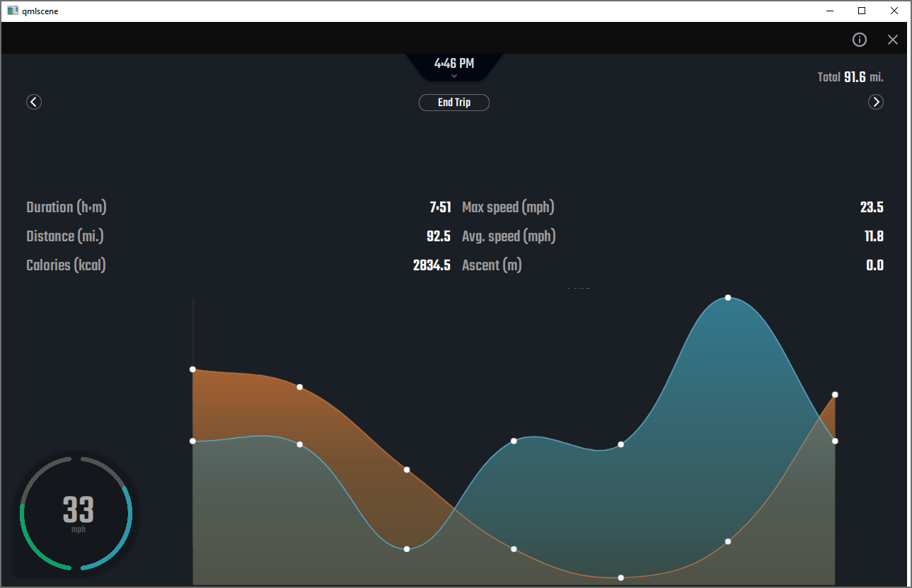This screenshot has width=912, height=588.
Task: Expand the chevron below 4:46 PM
Action: [454, 76]
